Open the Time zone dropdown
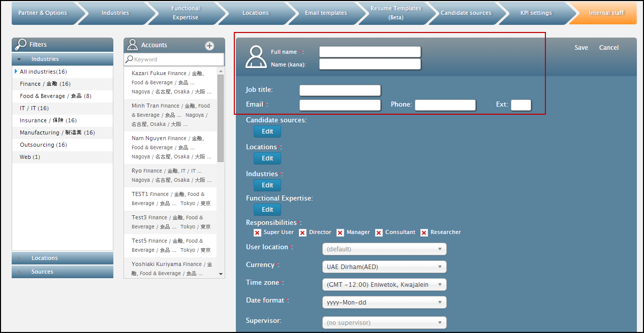 tap(384, 285)
